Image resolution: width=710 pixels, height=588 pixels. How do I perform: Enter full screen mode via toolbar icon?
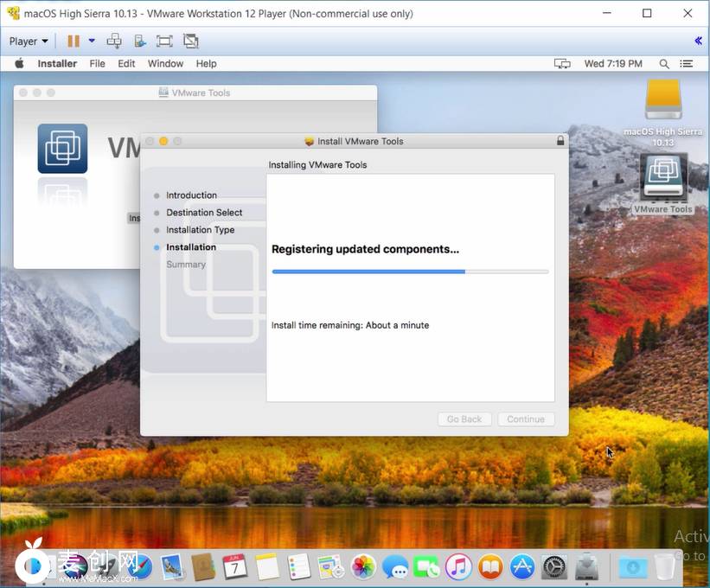(164, 41)
